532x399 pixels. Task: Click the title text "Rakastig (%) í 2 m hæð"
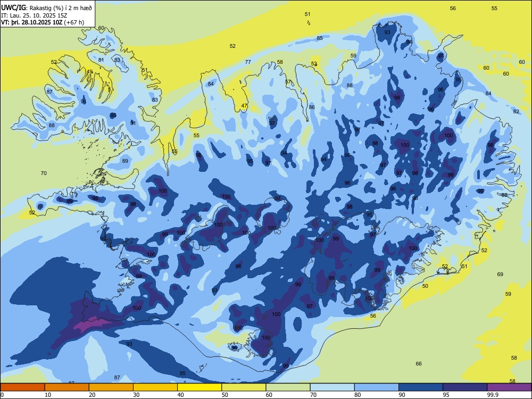point(61,8)
